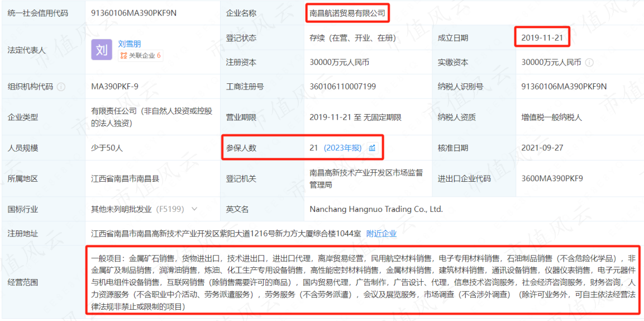Click the 进出口企业代码 value 3600MA390PKF9
This screenshot has height=321, width=644.
552,178
